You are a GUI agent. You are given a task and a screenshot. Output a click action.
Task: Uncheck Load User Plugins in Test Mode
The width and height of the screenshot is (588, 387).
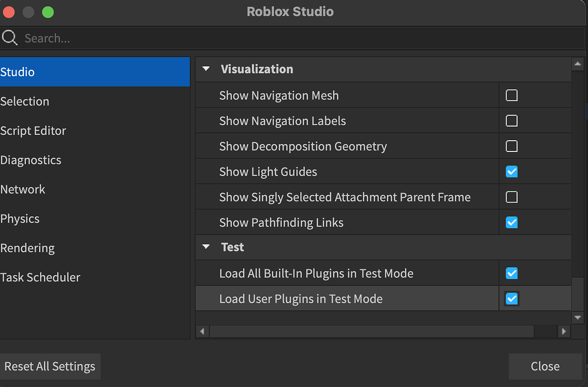pyautogui.click(x=511, y=298)
